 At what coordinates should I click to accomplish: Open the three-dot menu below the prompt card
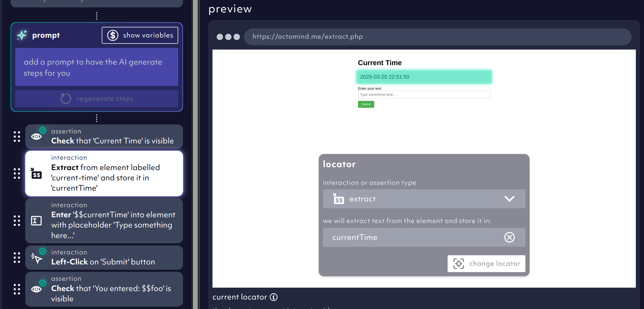coord(97,118)
